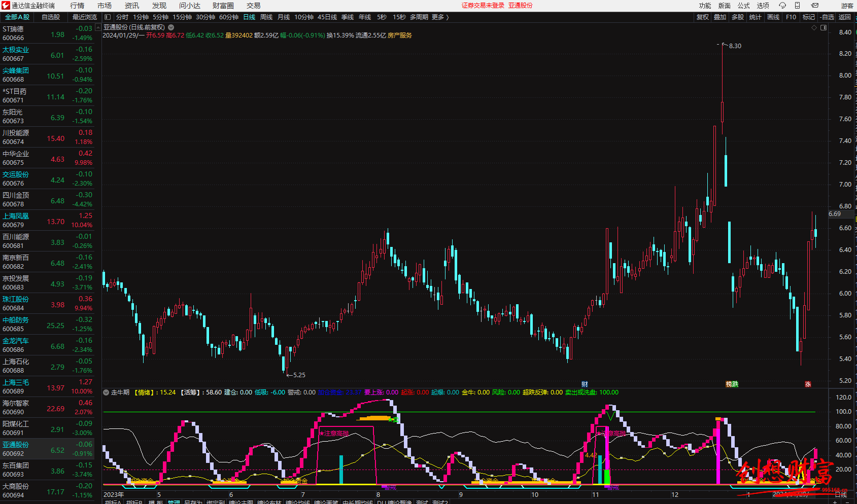Click the 标记 mark button

809,17
